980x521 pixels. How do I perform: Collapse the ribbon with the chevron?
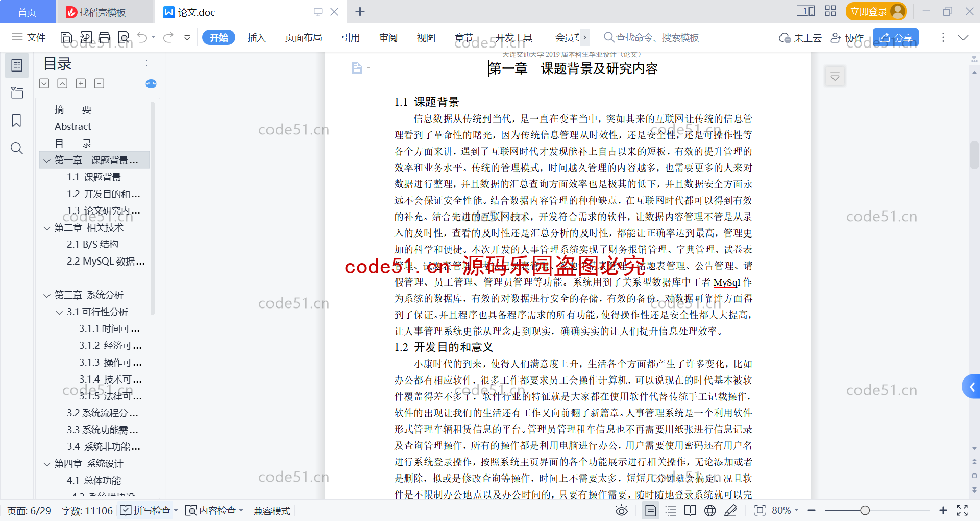pos(963,37)
